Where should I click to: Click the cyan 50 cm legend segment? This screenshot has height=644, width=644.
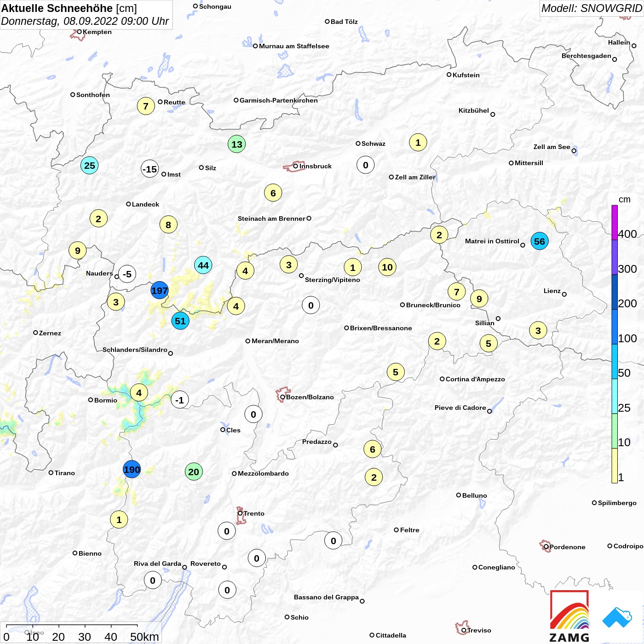click(615, 362)
